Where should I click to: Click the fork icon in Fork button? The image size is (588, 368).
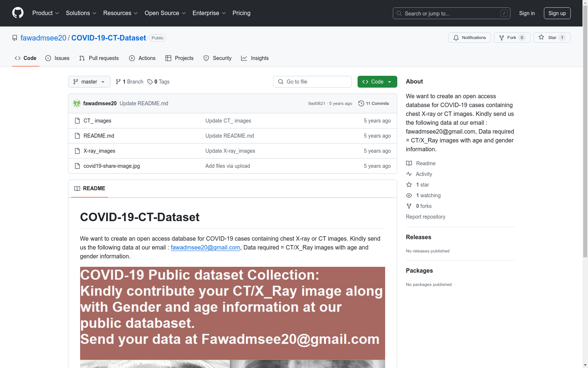[502, 38]
